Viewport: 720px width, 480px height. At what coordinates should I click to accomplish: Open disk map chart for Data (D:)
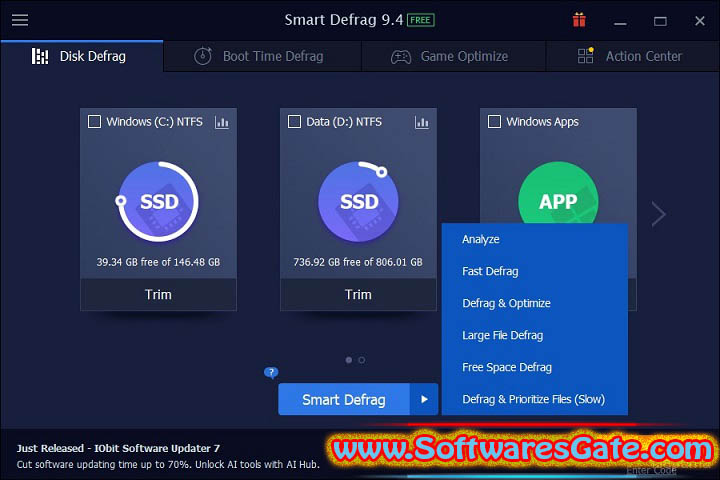(x=422, y=122)
